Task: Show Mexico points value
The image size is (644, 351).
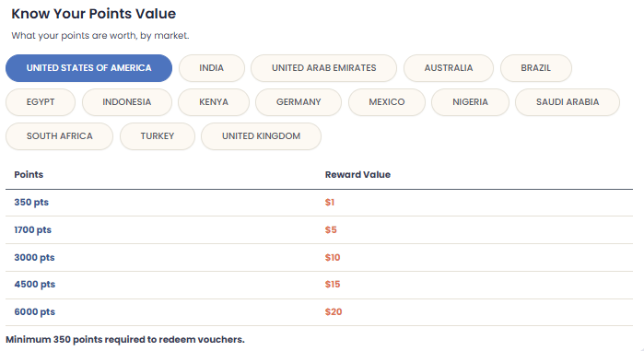Action: pos(386,102)
